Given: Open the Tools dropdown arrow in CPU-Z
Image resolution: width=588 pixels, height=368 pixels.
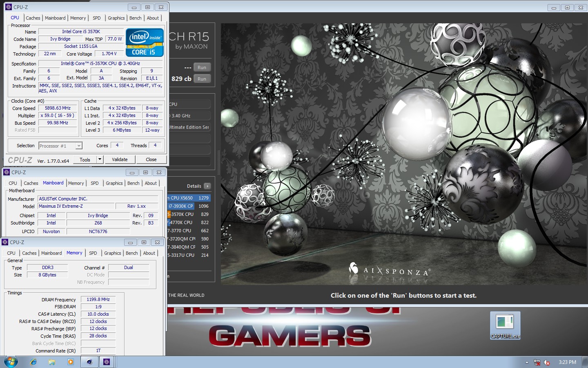Looking at the screenshot, I should [100, 159].
